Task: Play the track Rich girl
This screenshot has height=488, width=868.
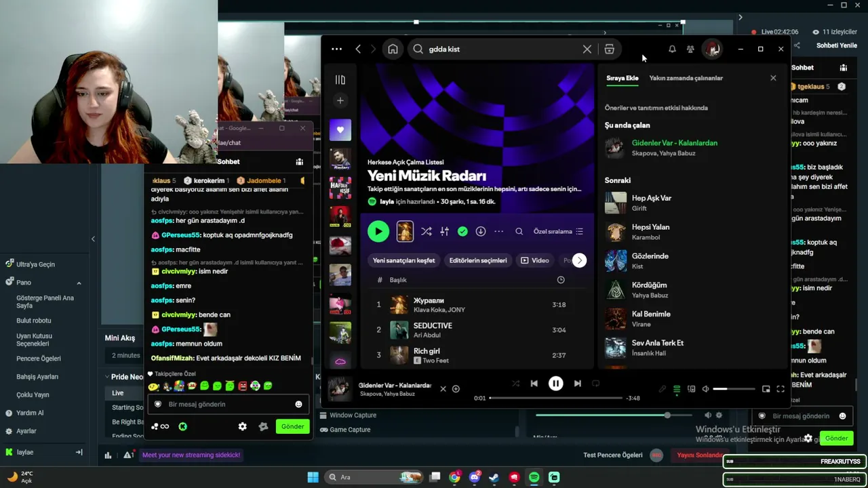Action: [x=478, y=355]
